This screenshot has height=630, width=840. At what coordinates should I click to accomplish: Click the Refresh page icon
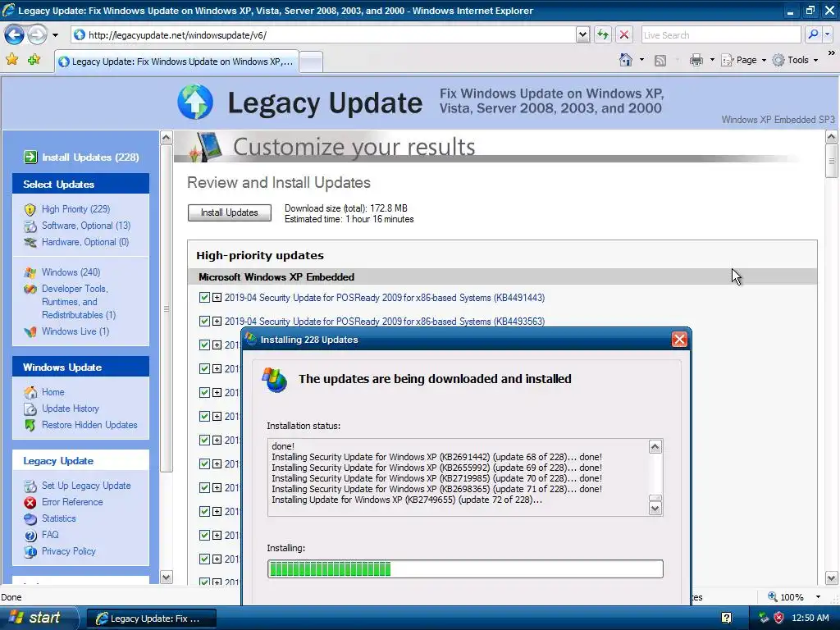coord(603,34)
